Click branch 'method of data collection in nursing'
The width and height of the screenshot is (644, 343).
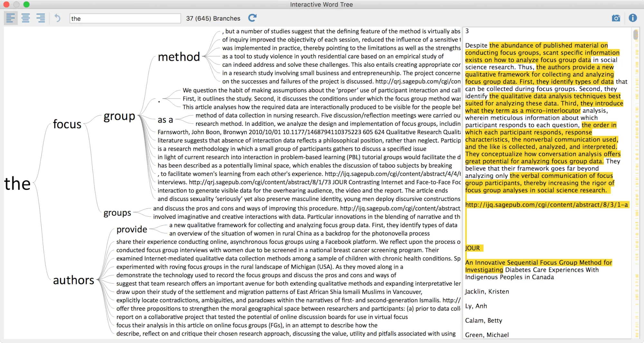(x=328, y=116)
